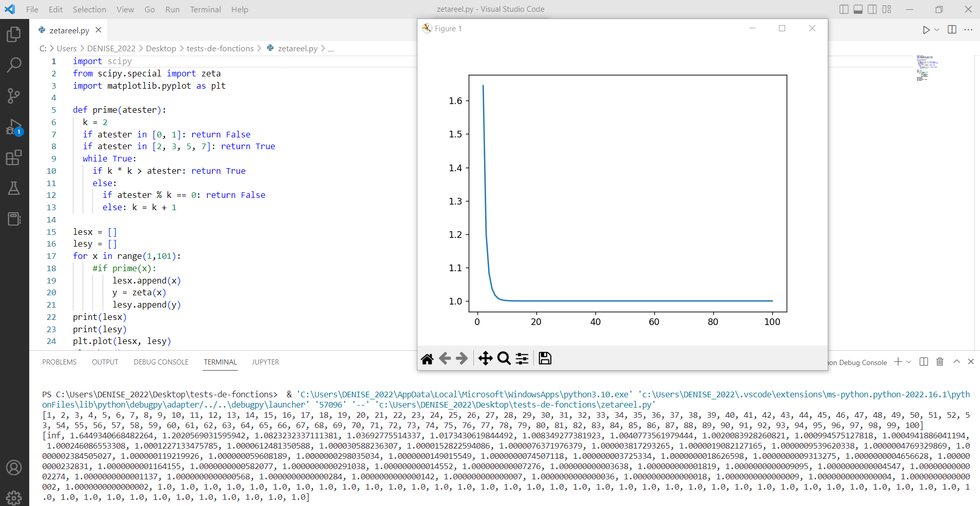Reset plot view with Home icon
This screenshot has width=980, height=506.
[x=427, y=358]
